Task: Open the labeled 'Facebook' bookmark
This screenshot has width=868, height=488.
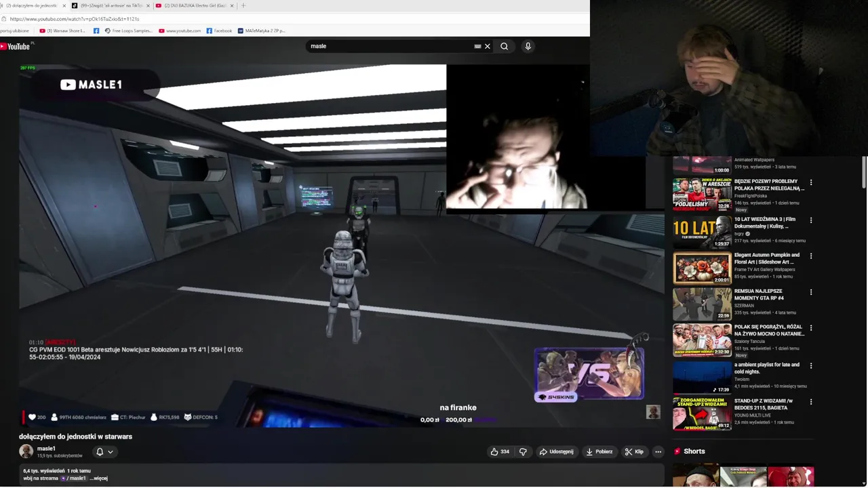Action: pyautogui.click(x=219, y=30)
